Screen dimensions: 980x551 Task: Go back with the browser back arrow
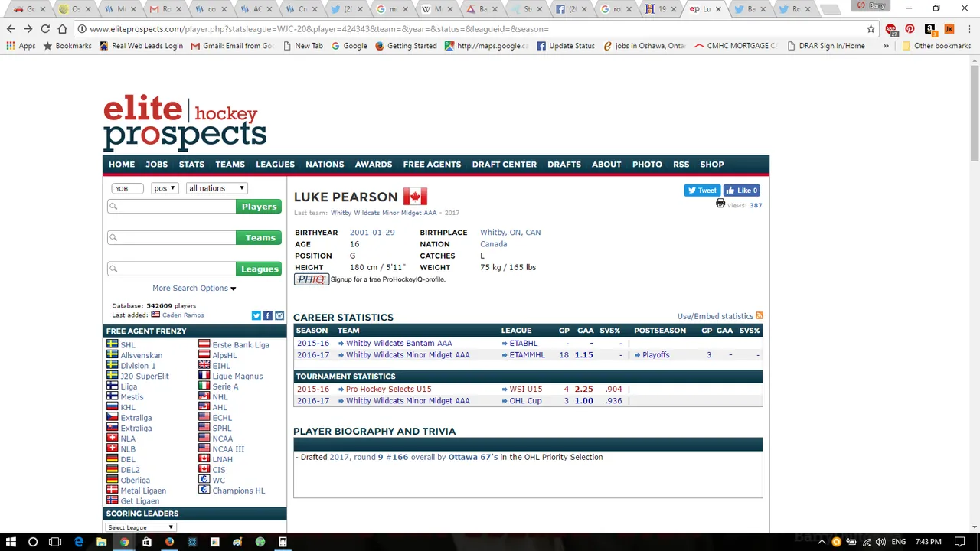click(x=11, y=29)
